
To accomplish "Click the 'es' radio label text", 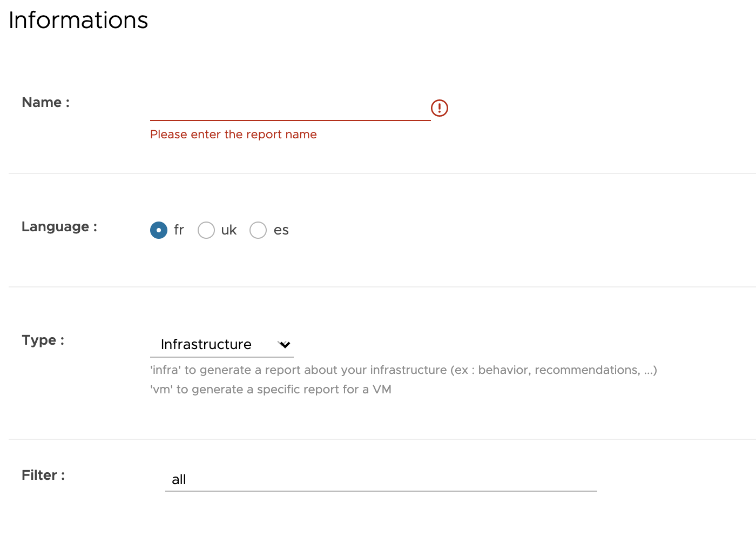I will point(281,230).
